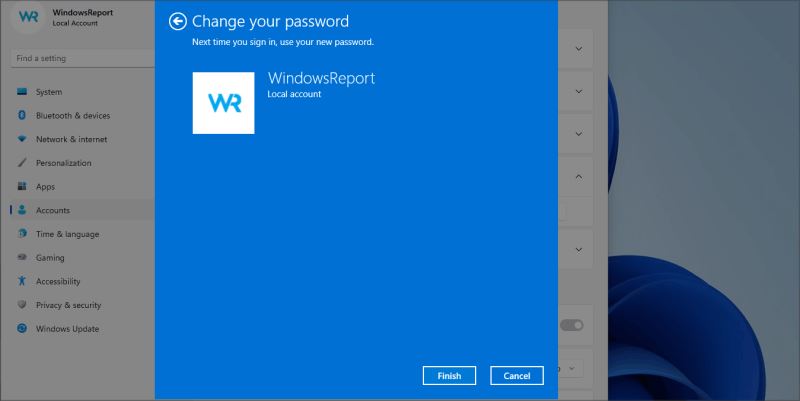
Task: Expand the second settings row chevron
Action: (x=579, y=91)
